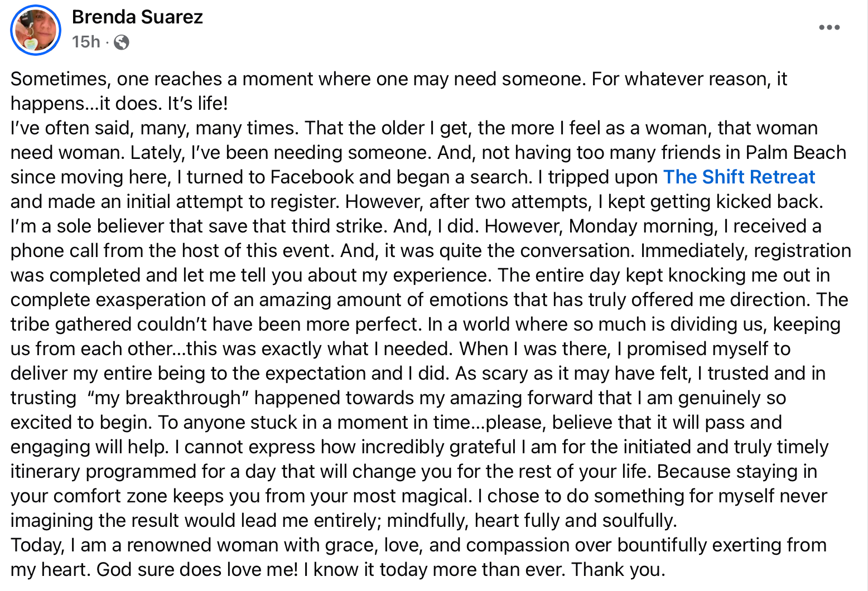Image resolution: width=868 pixels, height=591 pixels.
Task: View story via blue ring around avatar
Action: [36, 30]
